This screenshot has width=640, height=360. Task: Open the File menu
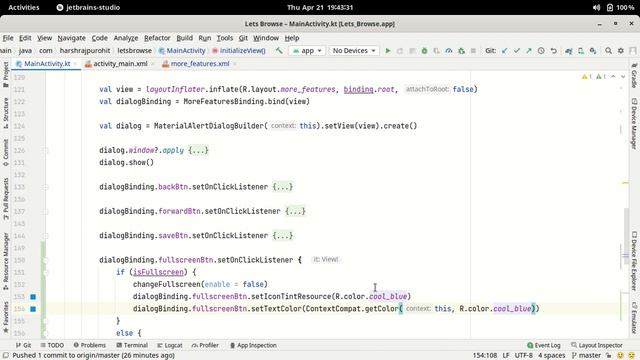point(8,38)
